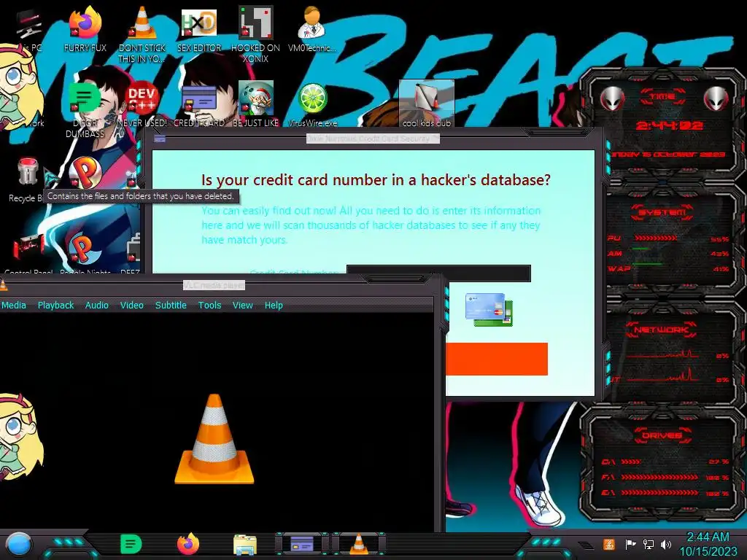
Task: Open the VLC Playback menu
Action: (55, 306)
